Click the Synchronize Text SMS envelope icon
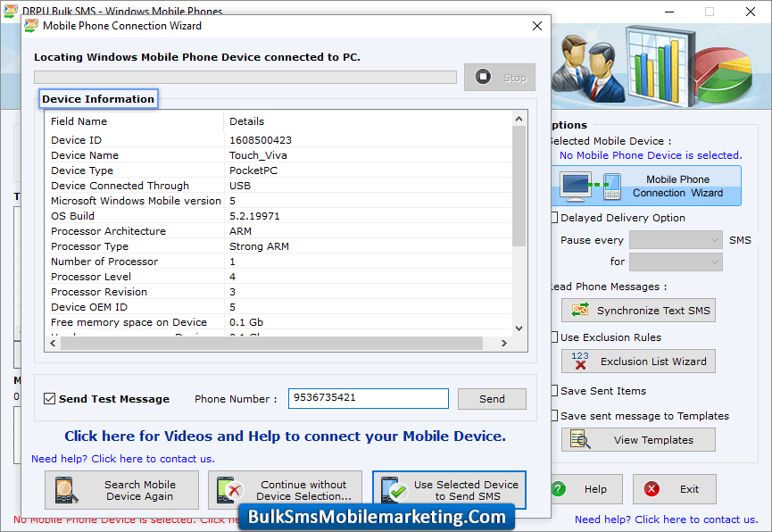This screenshot has height=532, width=772. 580,311
